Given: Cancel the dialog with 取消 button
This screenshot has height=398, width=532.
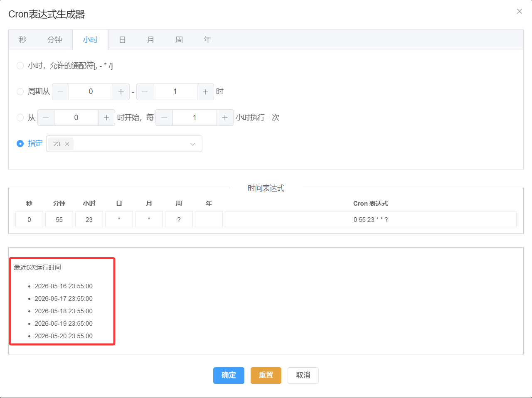Looking at the screenshot, I should pyautogui.click(x=303, y=376).
